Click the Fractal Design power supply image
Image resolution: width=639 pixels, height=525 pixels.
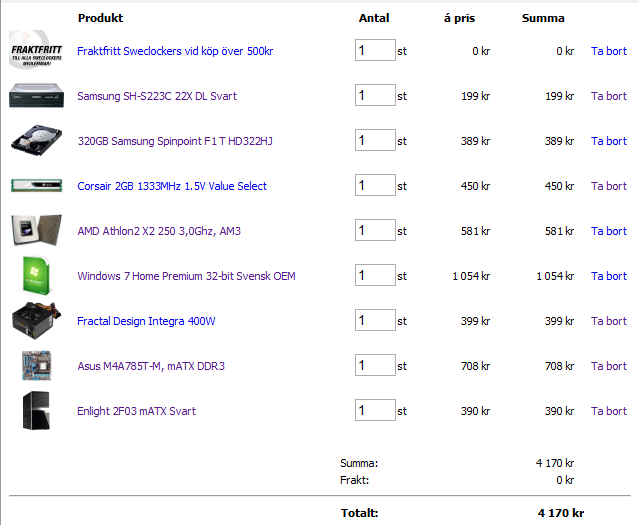tap(36, 321)
